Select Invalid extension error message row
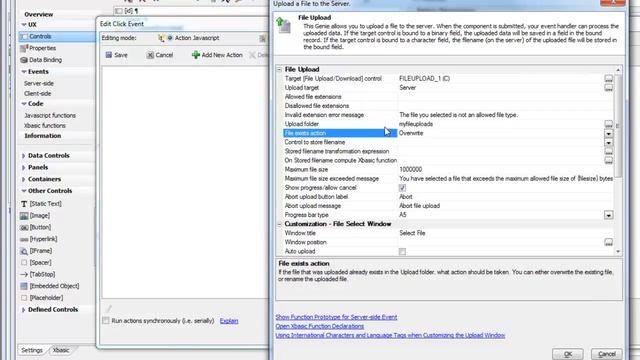 point(448,115)
